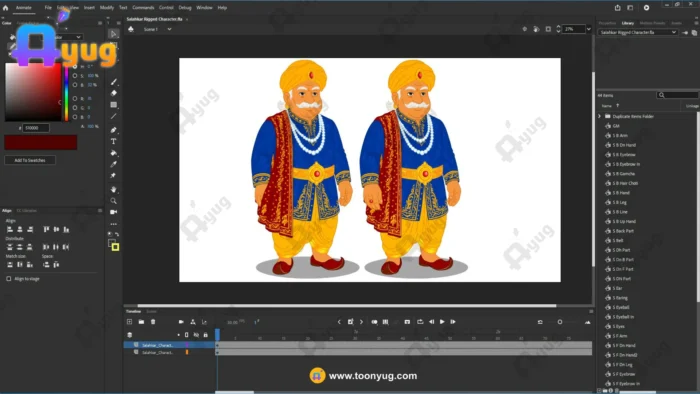Screen dimensions: 700x394
Task: Click the Insert Keyframe icon
Action: coord(350,322)
